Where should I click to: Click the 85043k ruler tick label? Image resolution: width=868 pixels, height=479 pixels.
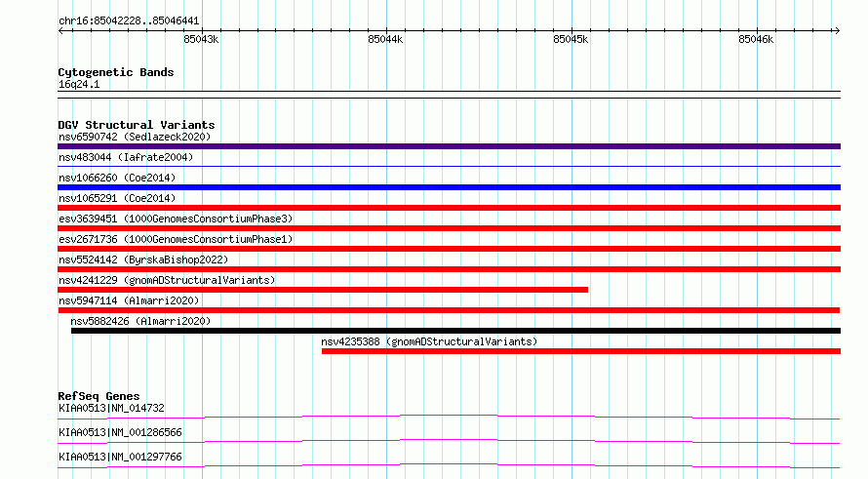tap(201, 39)
